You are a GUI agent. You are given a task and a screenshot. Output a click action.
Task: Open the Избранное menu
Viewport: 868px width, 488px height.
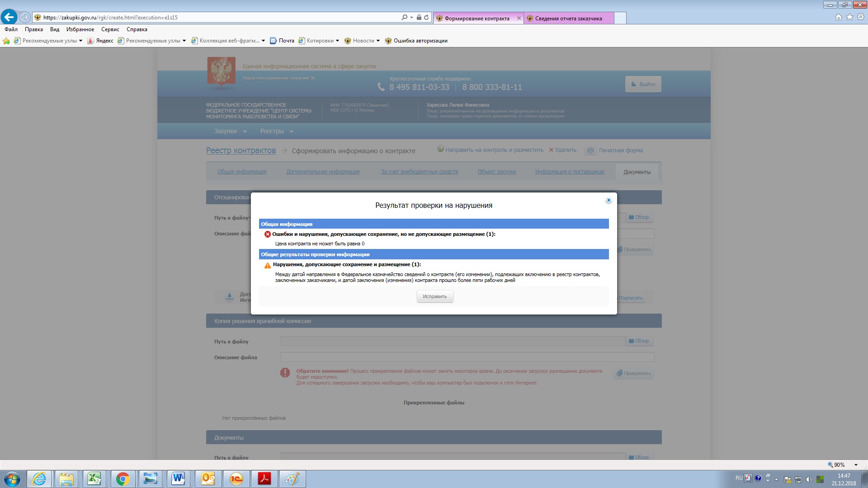point(80,29)
